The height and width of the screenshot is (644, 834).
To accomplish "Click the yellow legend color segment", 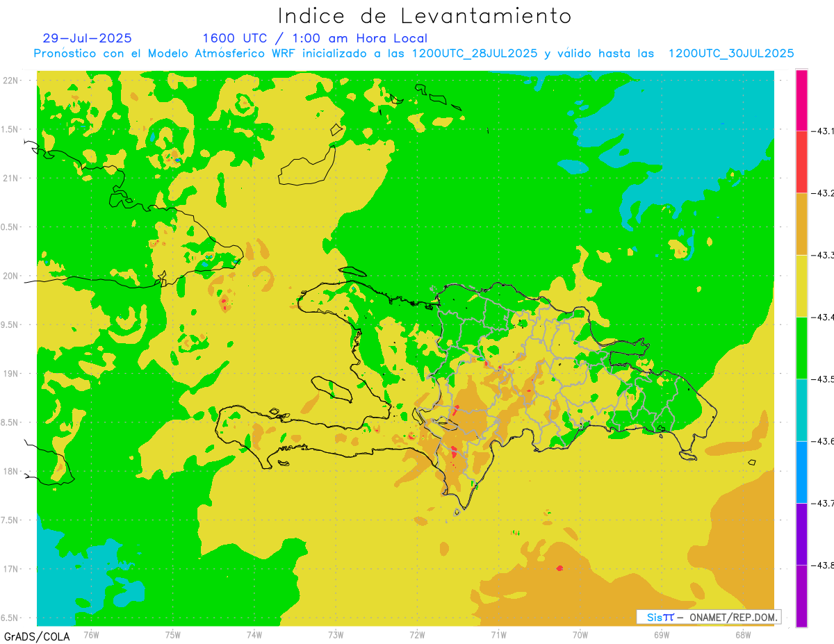I will (x=801, y=286).
